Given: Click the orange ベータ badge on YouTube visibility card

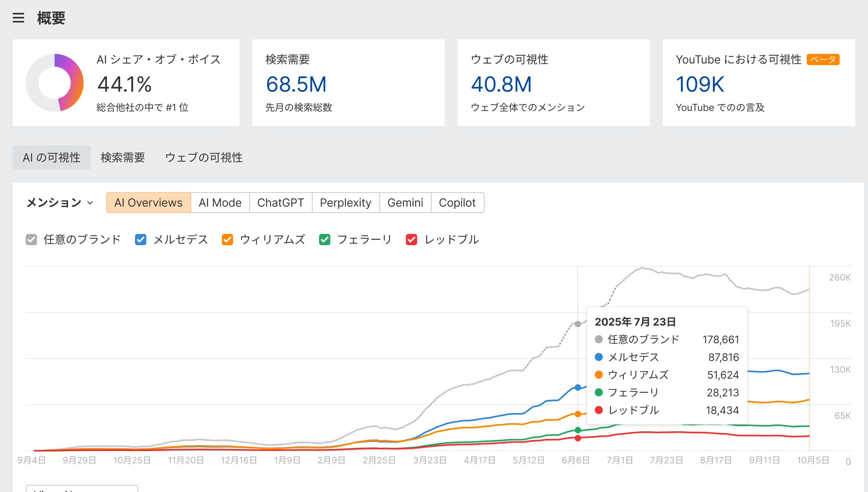Looking at the screenshot, I should pyautogui.click(x=823, y=59).
